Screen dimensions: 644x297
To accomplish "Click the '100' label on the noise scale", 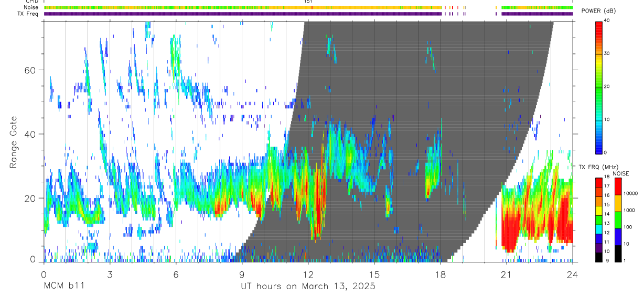I will click(x=627, y=227).
